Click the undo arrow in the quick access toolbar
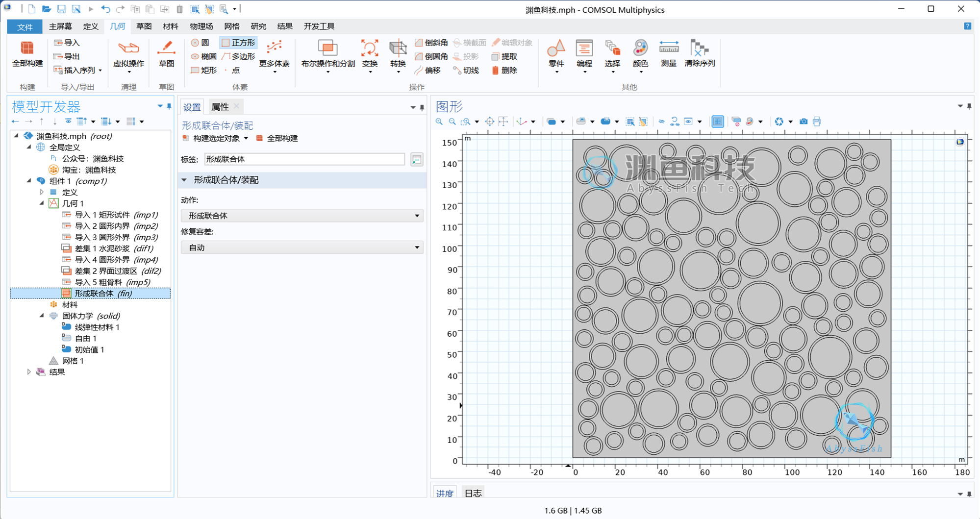This screenshot has height=519, width=980. click(x=105, y=9)
